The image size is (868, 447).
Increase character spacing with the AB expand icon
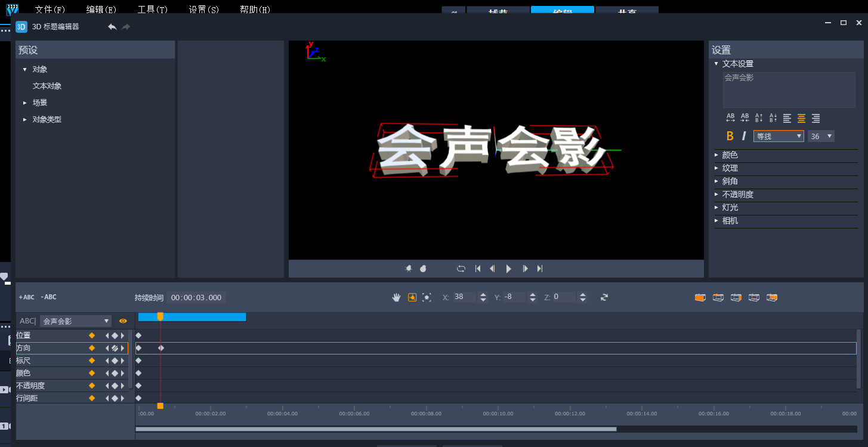[x=730, y=118]
